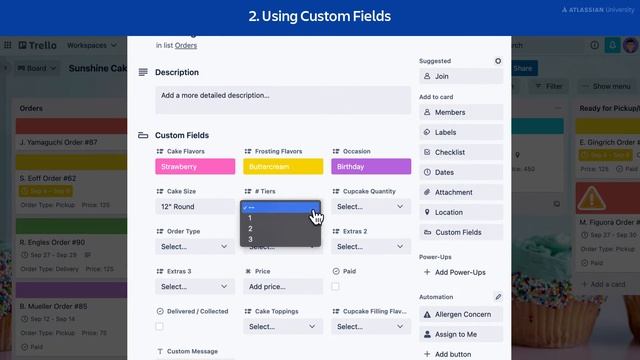Run the Allergen Concern automation button
The image size is (640, 360).
(461, 314)
